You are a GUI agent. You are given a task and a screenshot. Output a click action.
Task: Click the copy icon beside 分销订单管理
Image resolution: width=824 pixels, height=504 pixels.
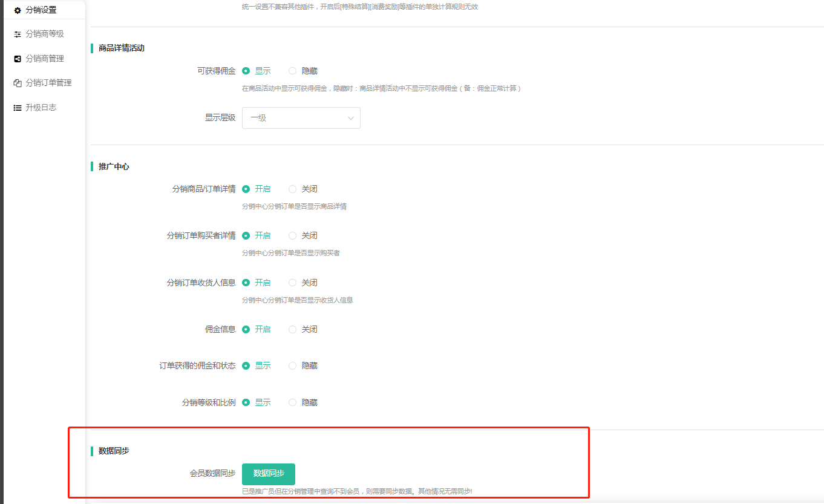click(x=18, y=83)
